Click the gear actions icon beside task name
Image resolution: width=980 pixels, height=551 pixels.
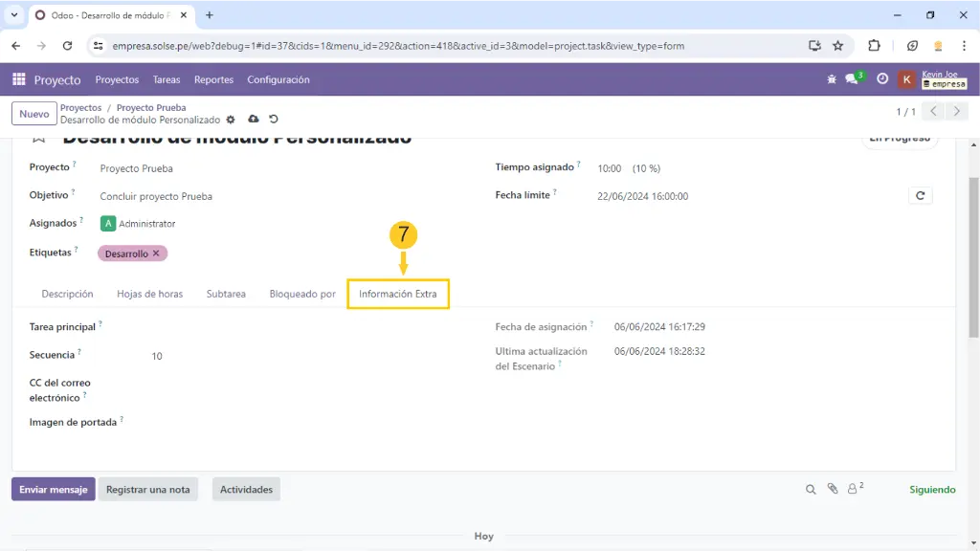point(231,120)
